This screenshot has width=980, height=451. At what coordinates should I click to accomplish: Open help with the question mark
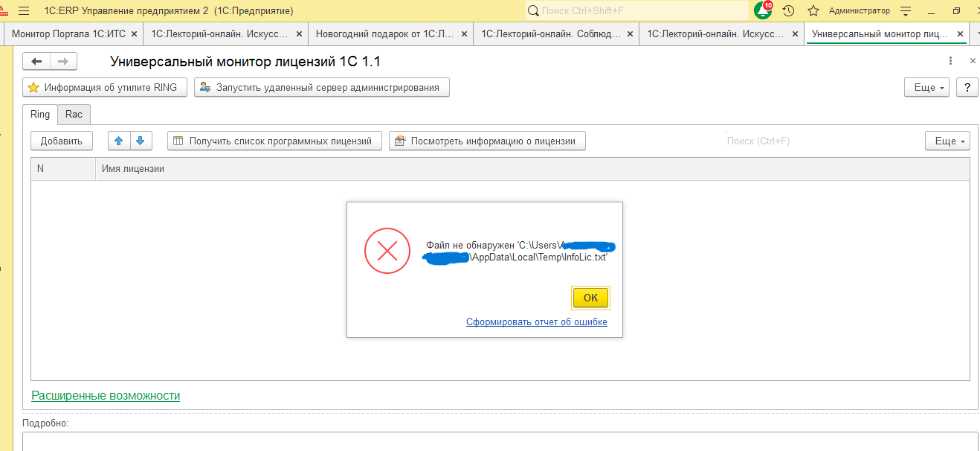point(967,87)
